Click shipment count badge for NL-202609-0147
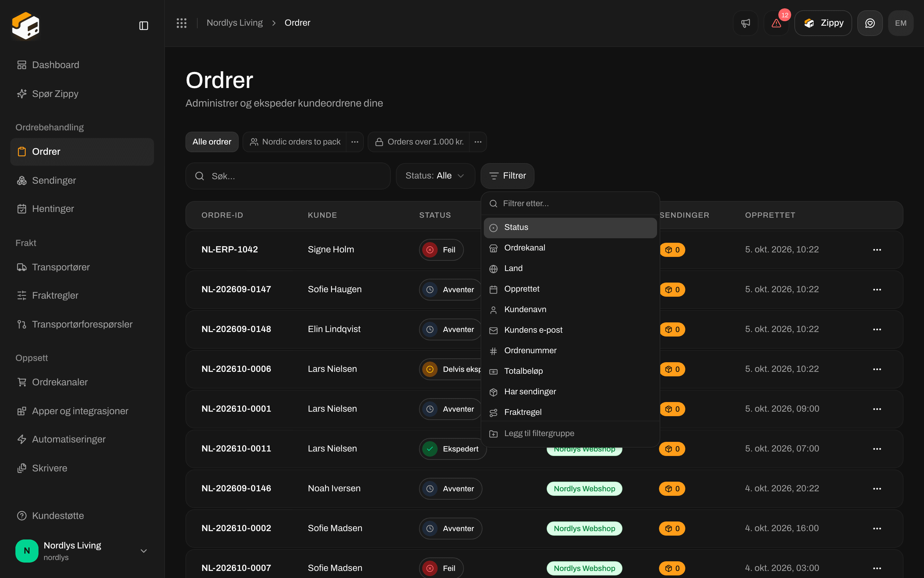This screenshot has height=578, width=924. coord(672,289)
